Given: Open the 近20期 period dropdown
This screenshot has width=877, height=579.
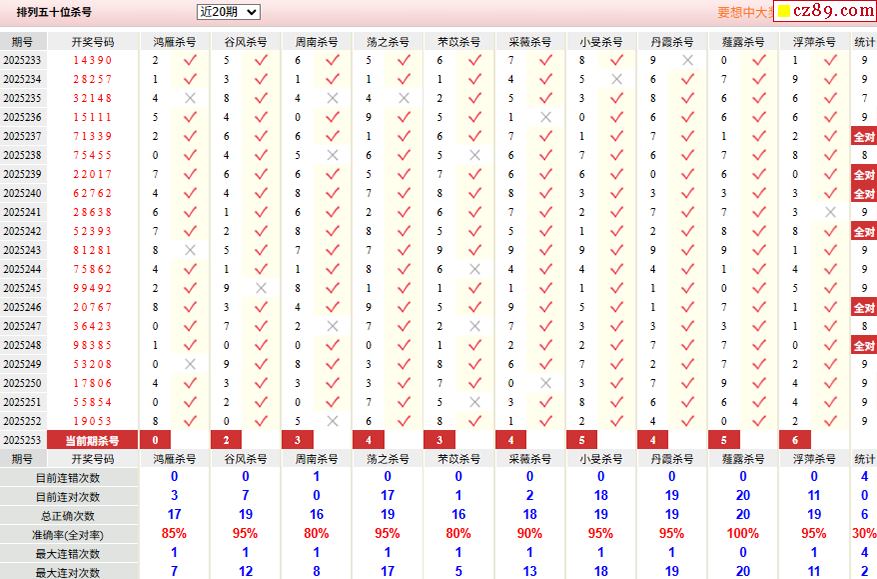Looking at the screenshot, I should click(228, 12).
